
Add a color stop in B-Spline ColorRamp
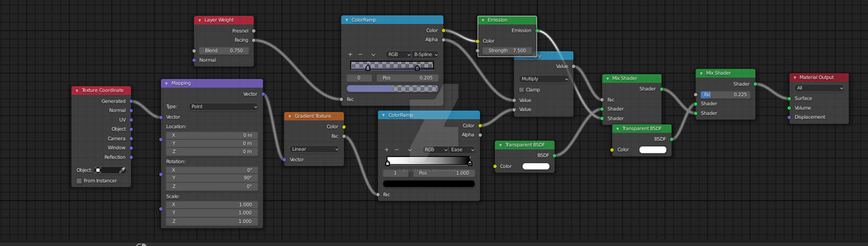(351, 54)
